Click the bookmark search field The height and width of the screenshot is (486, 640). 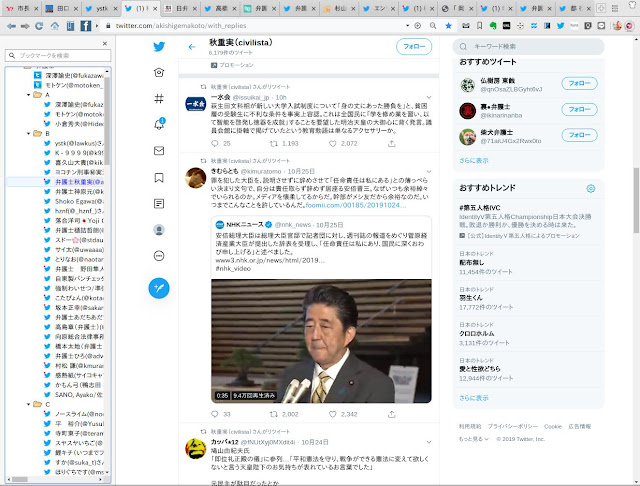click(x=58, y=55)
